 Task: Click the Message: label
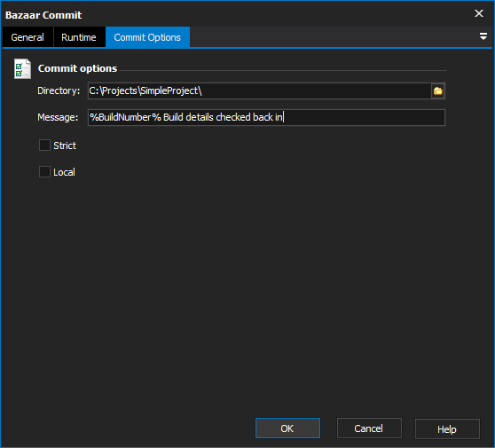(58, 117)
